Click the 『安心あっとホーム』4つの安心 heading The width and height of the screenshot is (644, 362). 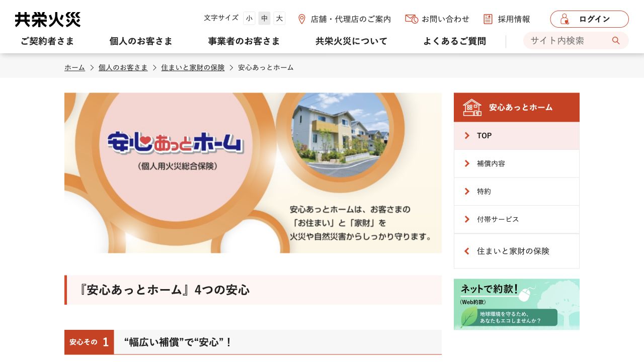pyautogui.click(x=253, y=290)
